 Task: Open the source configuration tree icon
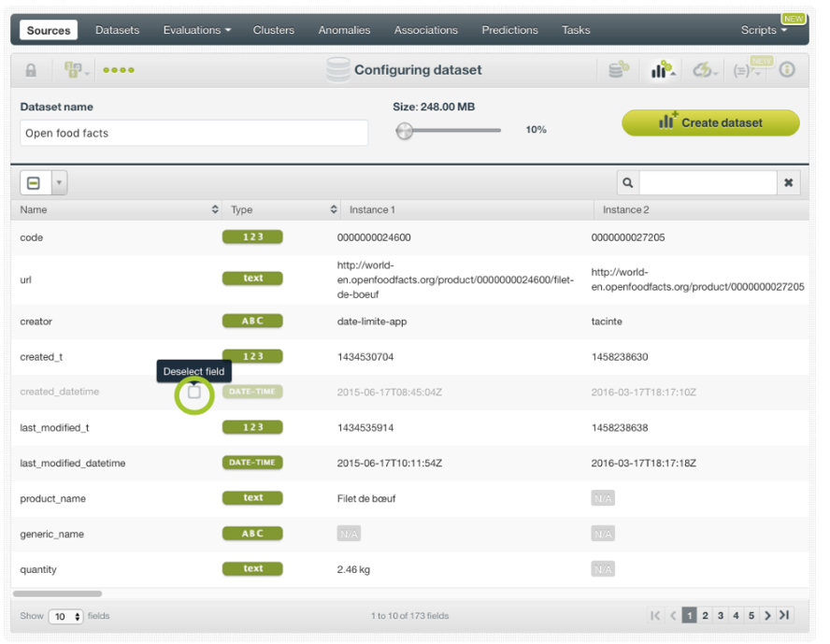[x=75, y=70]
